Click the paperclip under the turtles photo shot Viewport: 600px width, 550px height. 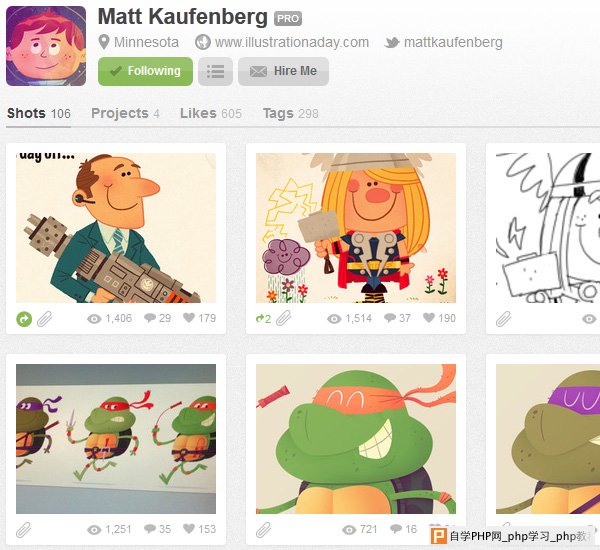[24, 530]
